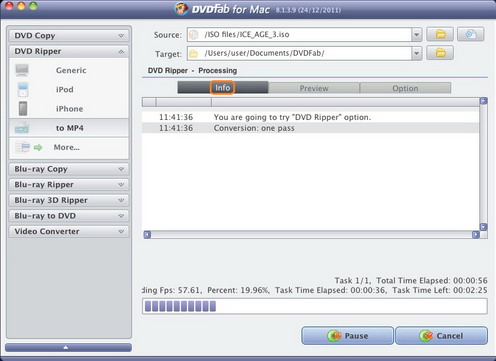
Task: Select the iPod profile icon
Action: click(x=23, y=90)
